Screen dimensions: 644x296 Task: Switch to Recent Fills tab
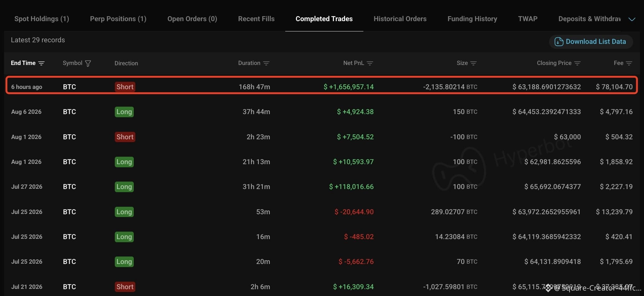point(256,19)
